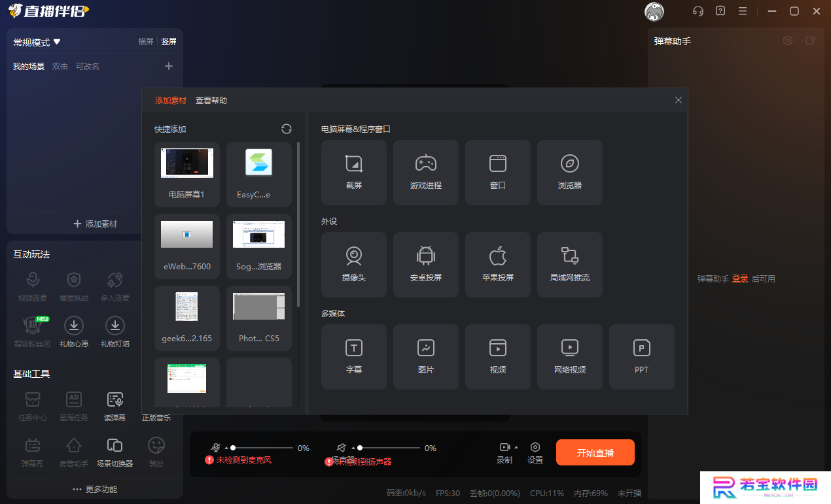
Task: Click 添加素材 button in scene panel
Action: pyautogui.click(x=95, y=224)
